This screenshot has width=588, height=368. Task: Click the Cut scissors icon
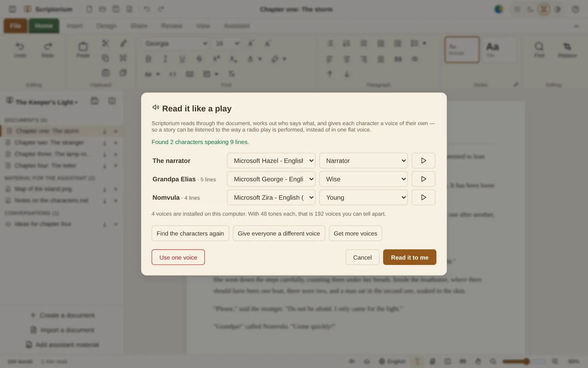click(x=106, y=43)
